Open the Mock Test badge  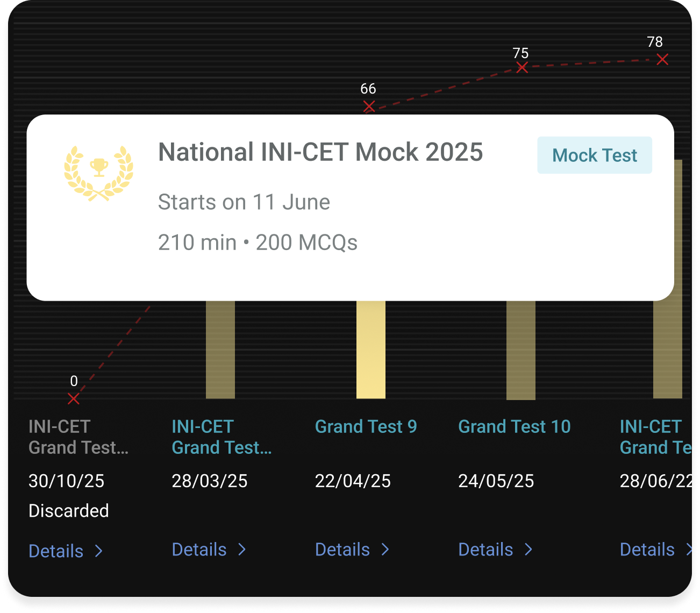[x=594, y=155]
